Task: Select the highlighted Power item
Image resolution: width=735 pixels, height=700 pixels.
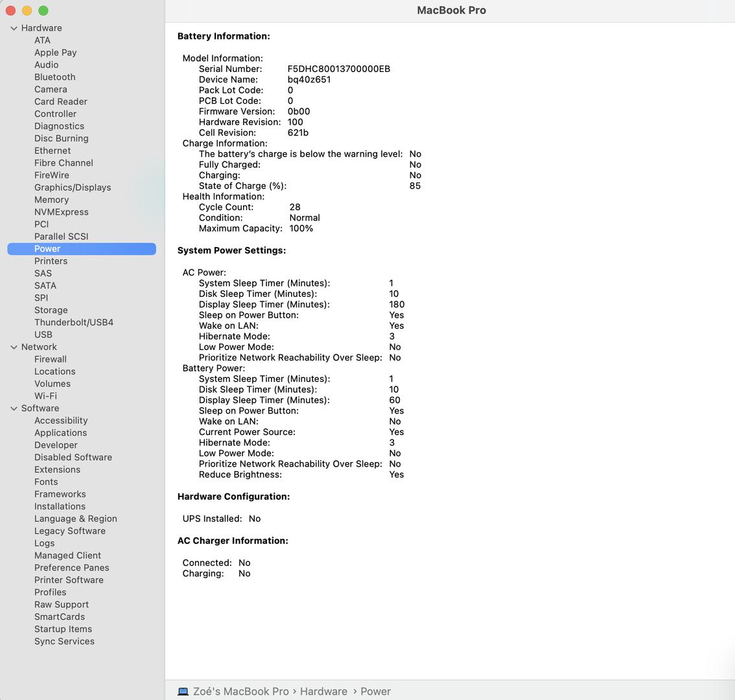Action: tap(47, 249)
